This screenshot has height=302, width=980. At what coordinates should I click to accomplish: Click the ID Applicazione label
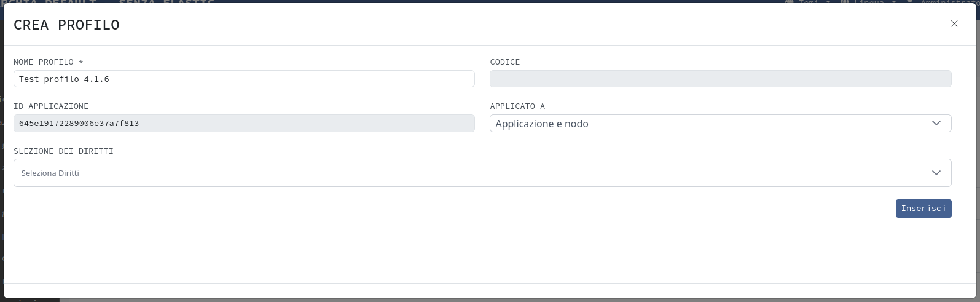[51, 106]
